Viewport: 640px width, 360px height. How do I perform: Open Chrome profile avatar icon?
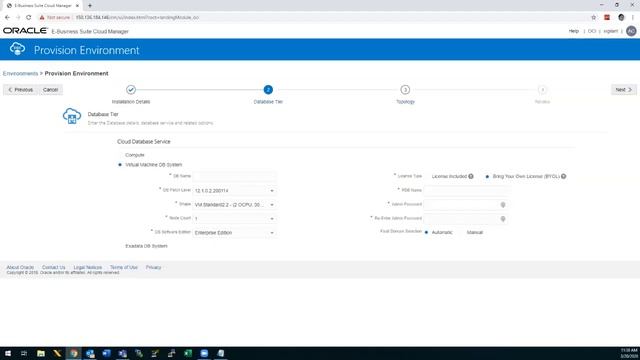click(x=621, y=18)
